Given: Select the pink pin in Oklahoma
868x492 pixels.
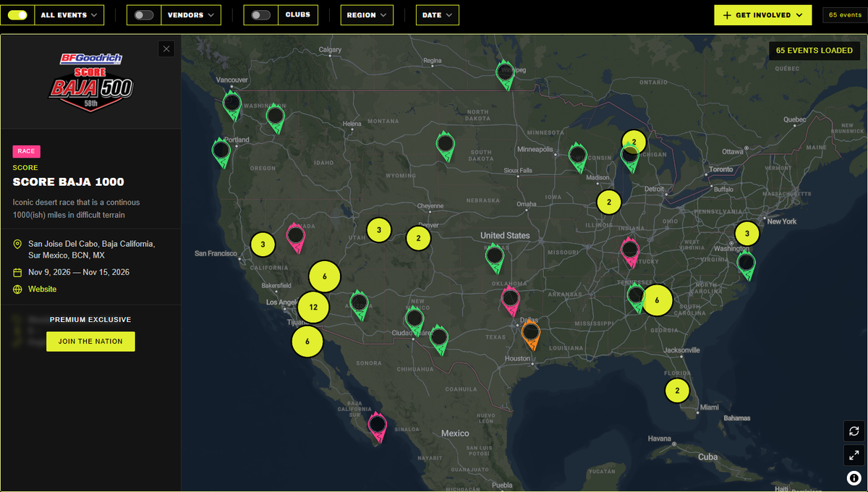Looking at the screenshot, I should click(x=510, y=300).
